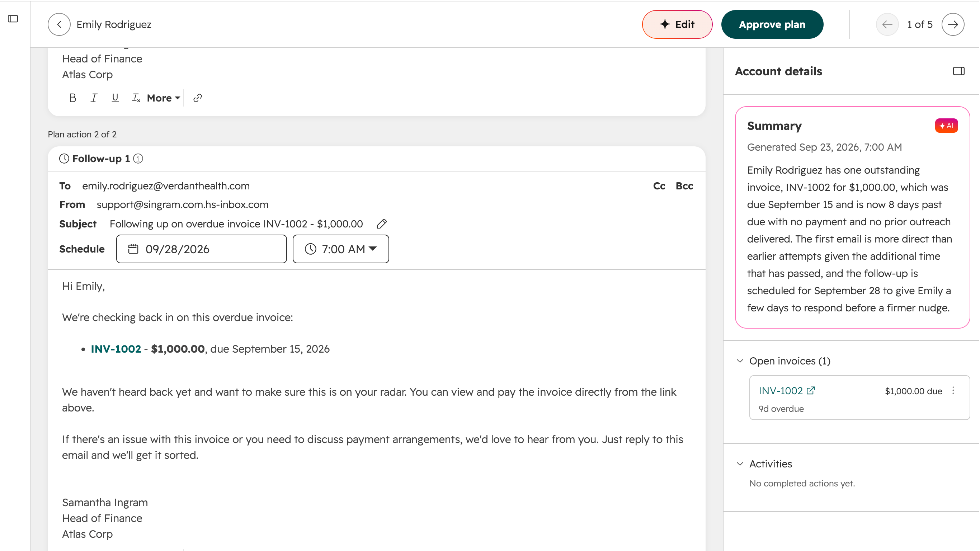
Task: Click the '1 of 5' counter
Action: [920, 24]
